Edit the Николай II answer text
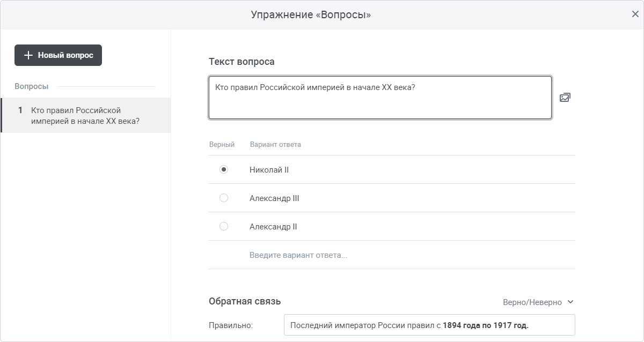 click(269, 170)
